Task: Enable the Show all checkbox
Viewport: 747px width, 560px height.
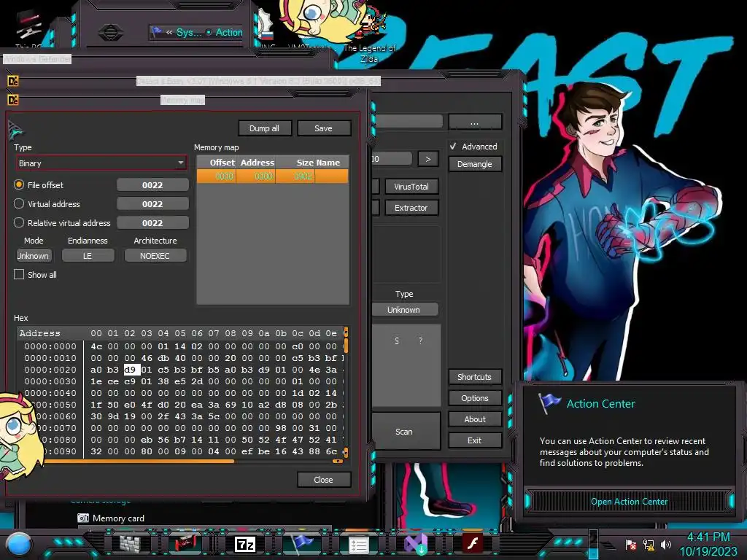Action: [x=19, y=274]
